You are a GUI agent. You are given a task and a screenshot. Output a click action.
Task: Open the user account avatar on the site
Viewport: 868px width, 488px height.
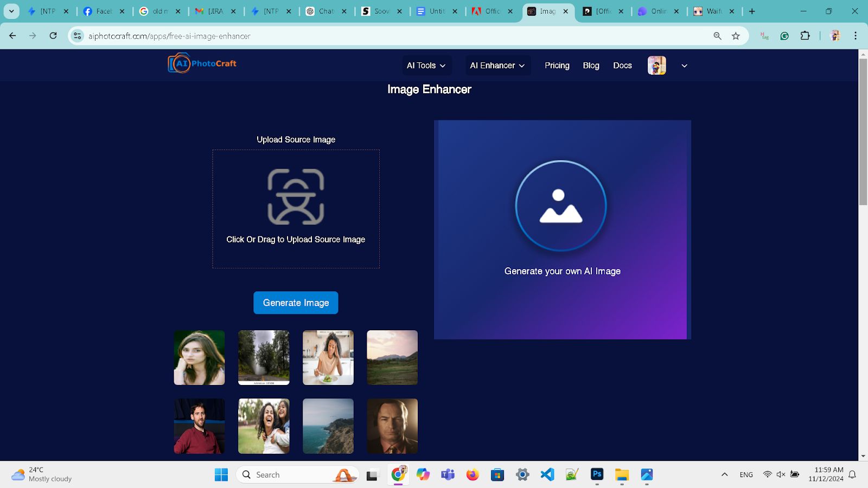click(x=656, y=66)
